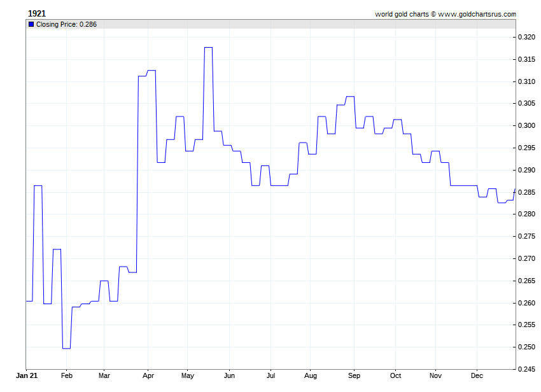Select the Feb x-axis label

[67, 375]
